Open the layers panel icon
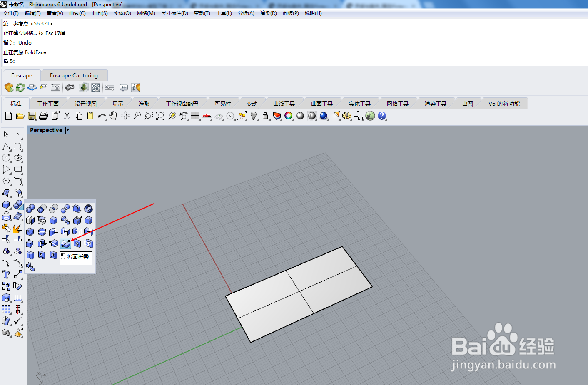This screenshot has width=588, height=385. [x=277, y=116]
